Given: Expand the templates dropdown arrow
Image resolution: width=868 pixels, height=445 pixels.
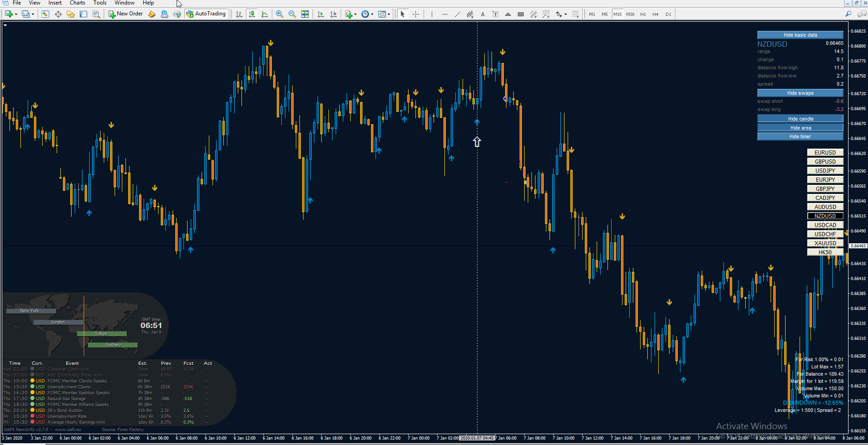Looking at the screenshot, I should coord(389,14).
